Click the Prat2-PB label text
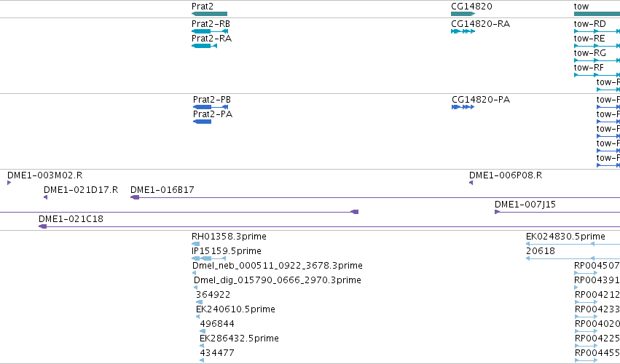Viewport: 620px width, 364px height. coord(212,100)
